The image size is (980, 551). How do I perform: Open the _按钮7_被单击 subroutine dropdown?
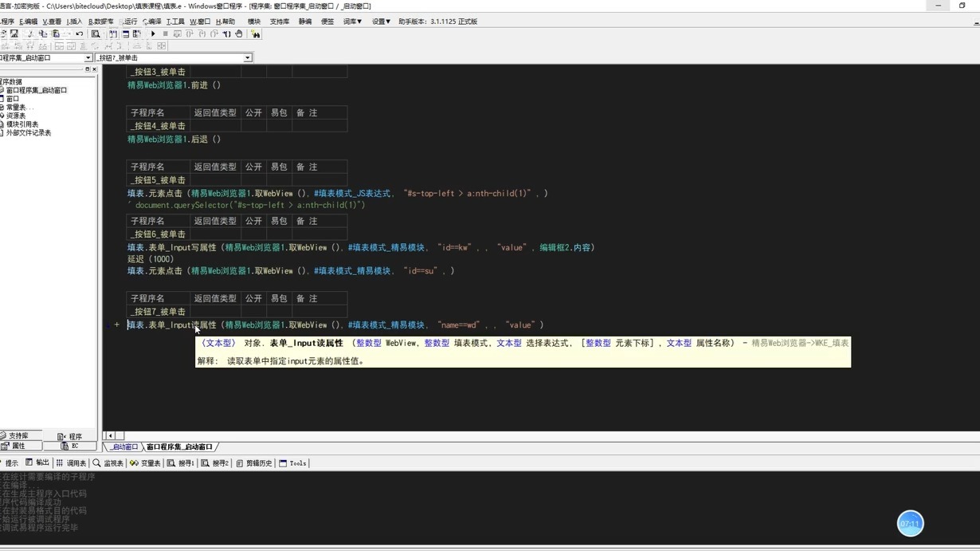248,57
